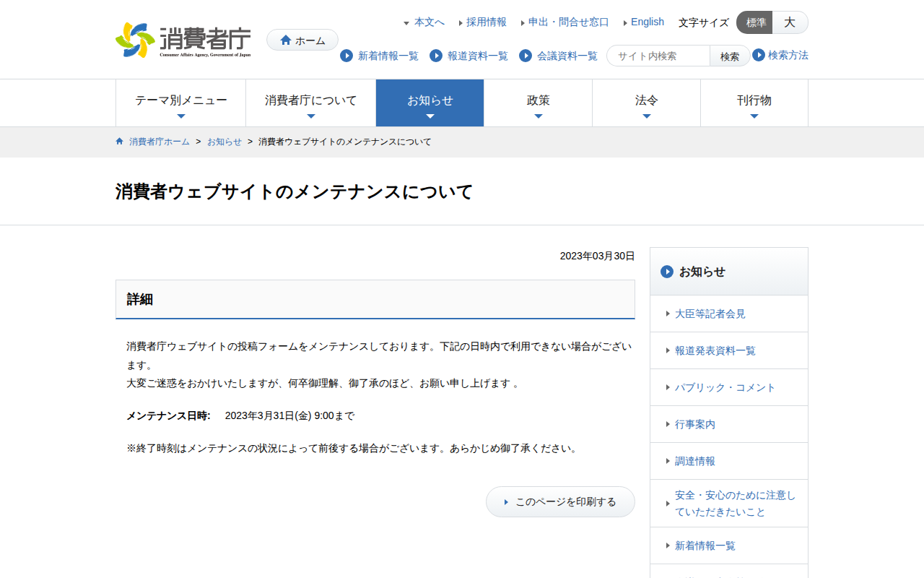Click the house icon beside 消費者庁ホーム breadcrumb

click(120, 142)
